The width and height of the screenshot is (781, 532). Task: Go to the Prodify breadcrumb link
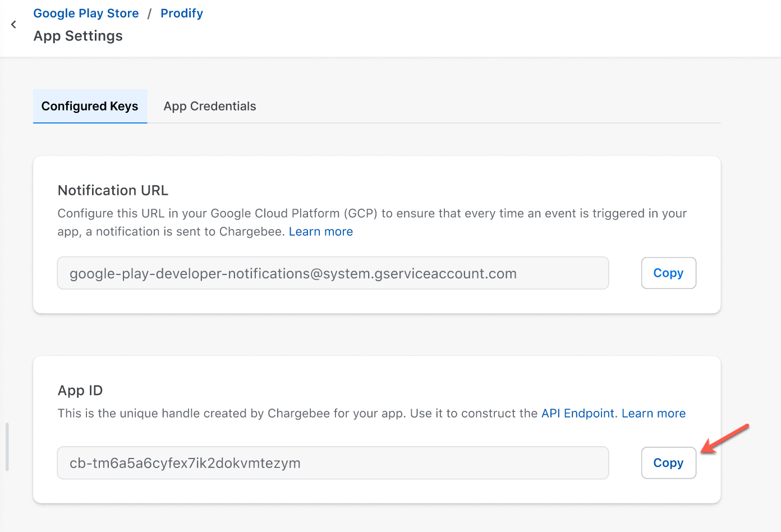point(181,13)
